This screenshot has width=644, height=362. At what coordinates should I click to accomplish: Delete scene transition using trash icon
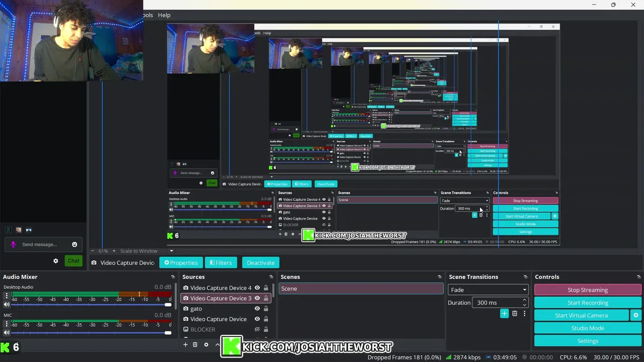pyautogui.click(x=514, y=313)
